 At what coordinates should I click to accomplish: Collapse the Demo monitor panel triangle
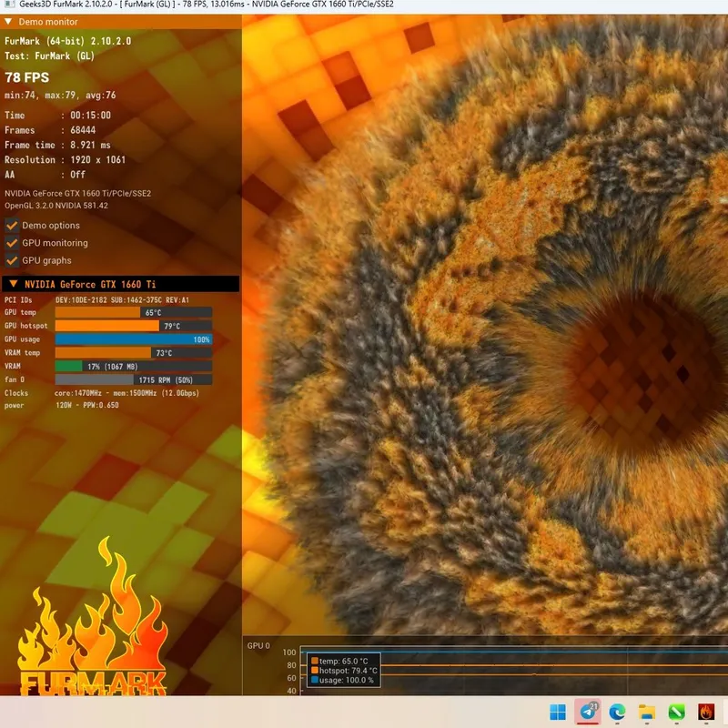point(8,21)
